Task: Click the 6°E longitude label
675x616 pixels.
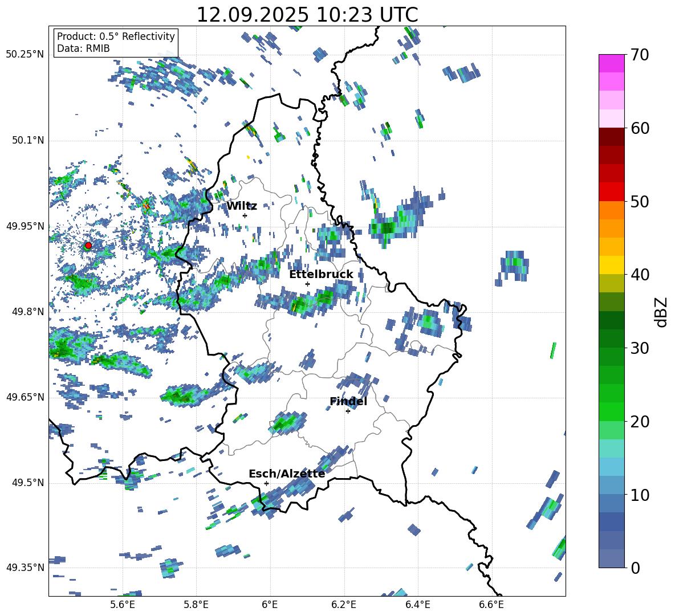Action: point(270,605)
